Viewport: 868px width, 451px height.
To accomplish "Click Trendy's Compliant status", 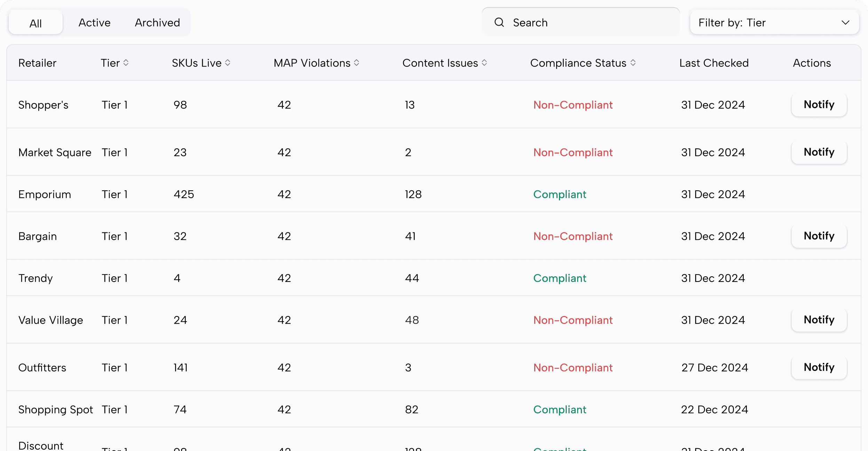I will click(560, 278).
